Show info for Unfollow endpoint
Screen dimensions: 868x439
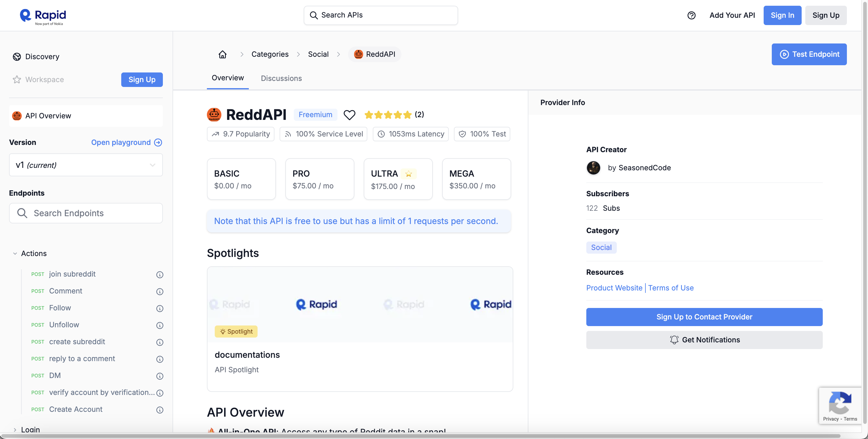pos(160,325)
